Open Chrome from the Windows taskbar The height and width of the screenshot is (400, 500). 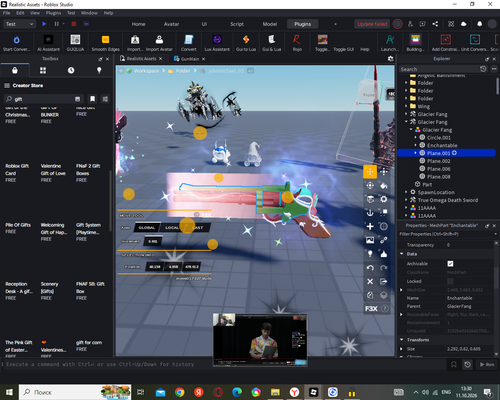(180, 392)
